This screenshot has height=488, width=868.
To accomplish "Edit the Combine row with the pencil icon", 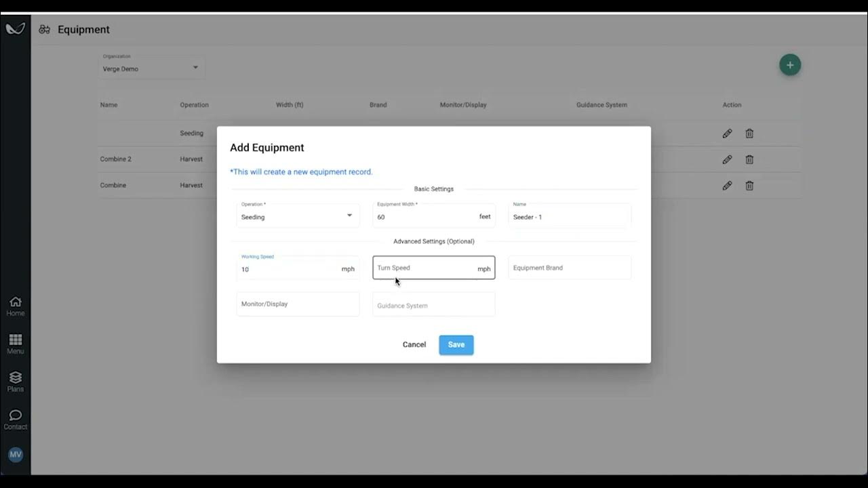I will 727,185.
